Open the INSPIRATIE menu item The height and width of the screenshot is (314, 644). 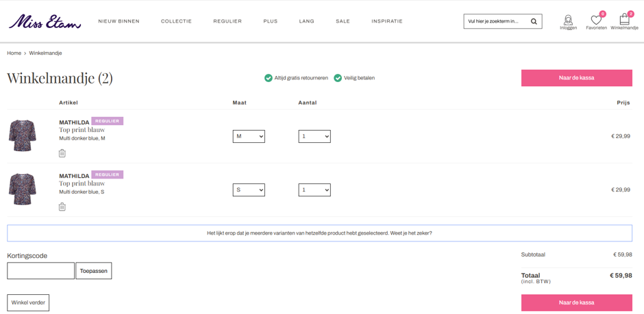(x=387, y=21)
